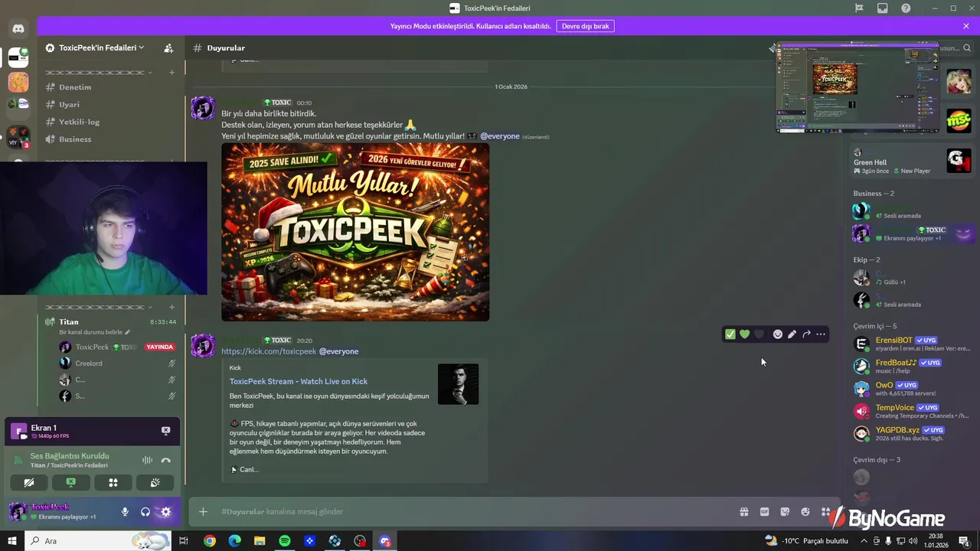The width and height of the screenshot is (980, 551).
Task: Add channel plus icon above Denetim
Action: (171, 72)
